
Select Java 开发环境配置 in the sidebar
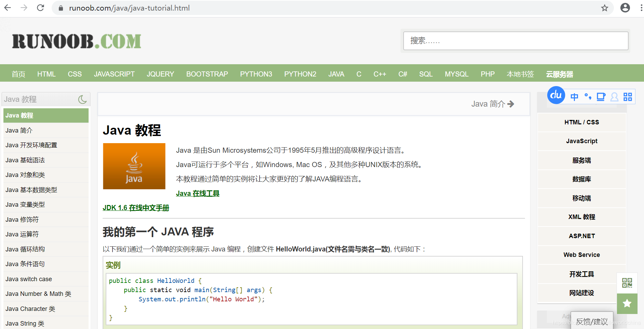click(46, 145)
